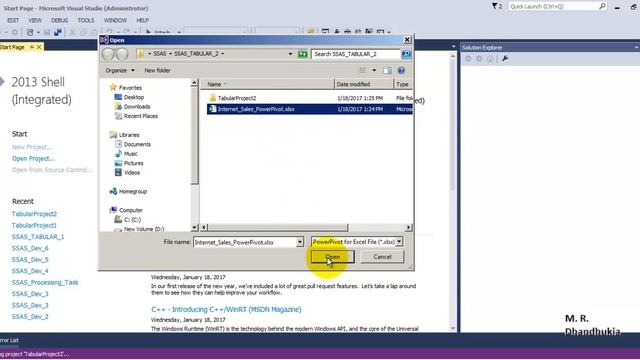Viewport: 640px width, 360px height.
Task: Click the Quick Launch magnifier icon
Action: point(602,7)
